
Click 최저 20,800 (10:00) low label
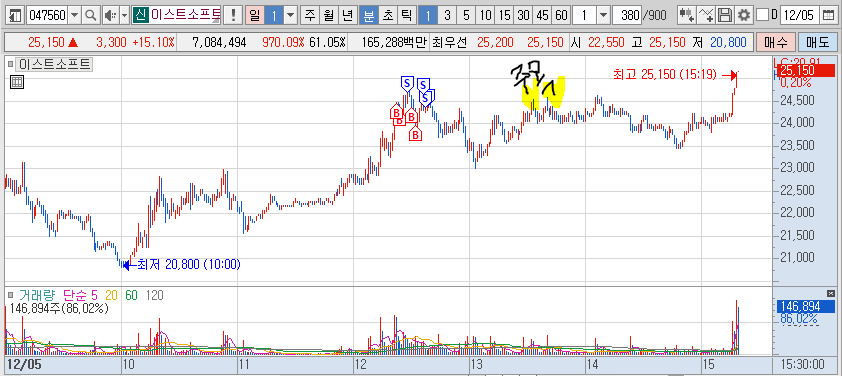pos(189,264)
